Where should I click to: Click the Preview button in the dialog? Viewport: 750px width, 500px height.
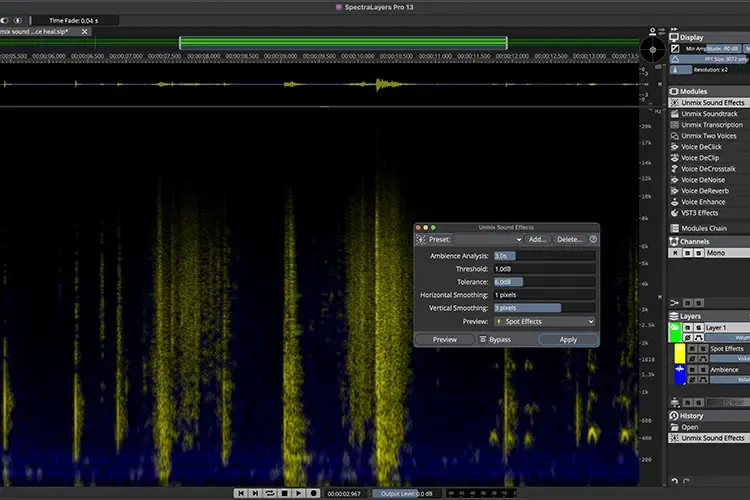click(x=445, y=339)
